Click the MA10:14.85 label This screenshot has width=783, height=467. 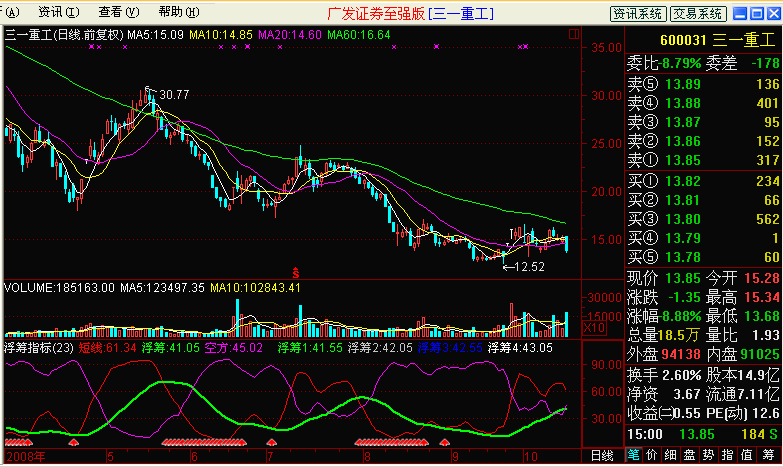click(x=221, y=35)
